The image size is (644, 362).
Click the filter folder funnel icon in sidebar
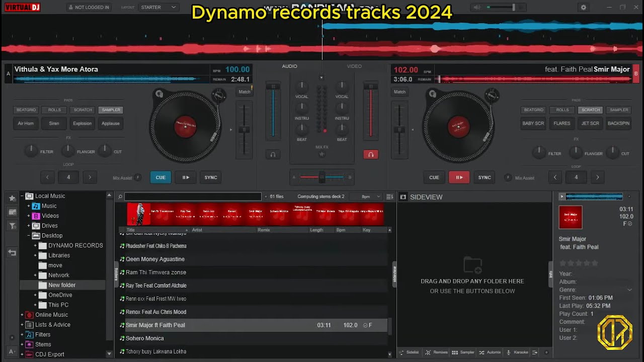(x=12, y=226)
